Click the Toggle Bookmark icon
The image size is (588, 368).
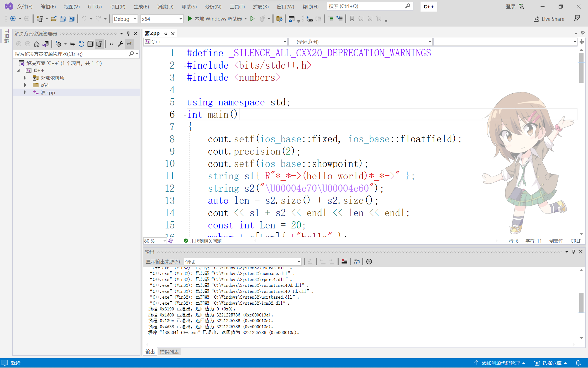pos(352,19)
